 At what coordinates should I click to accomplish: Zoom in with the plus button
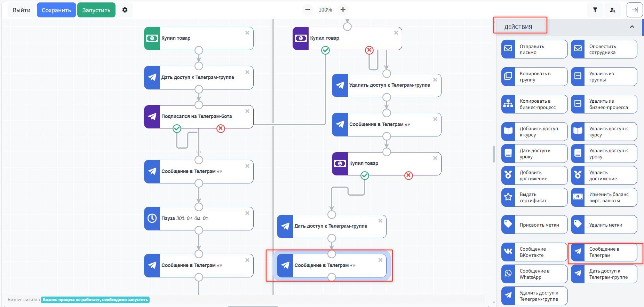click(343, 10)
